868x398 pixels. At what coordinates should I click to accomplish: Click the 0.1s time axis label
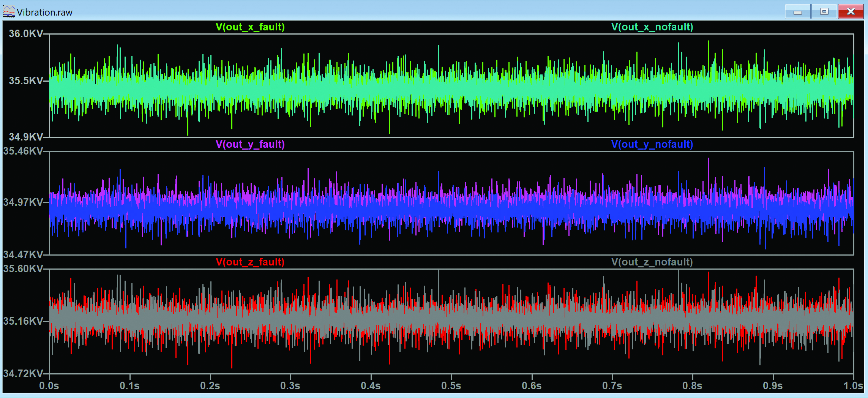(x=129, y=386)
